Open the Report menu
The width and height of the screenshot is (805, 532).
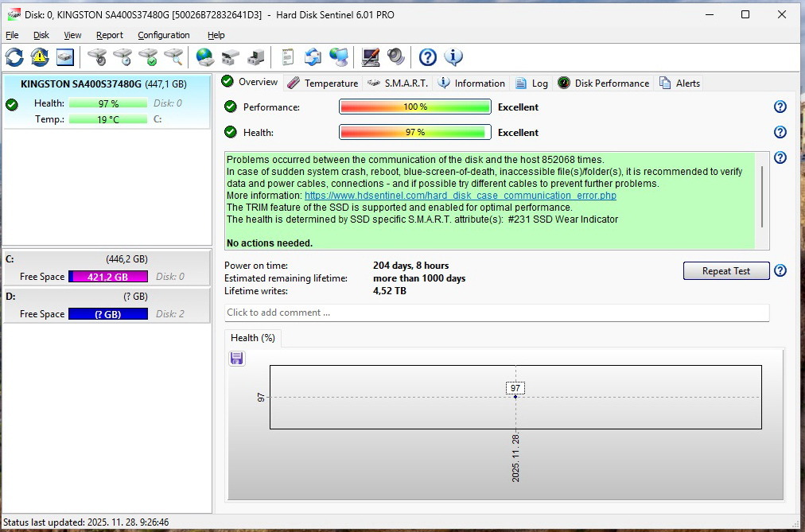[x=109, y=35]
